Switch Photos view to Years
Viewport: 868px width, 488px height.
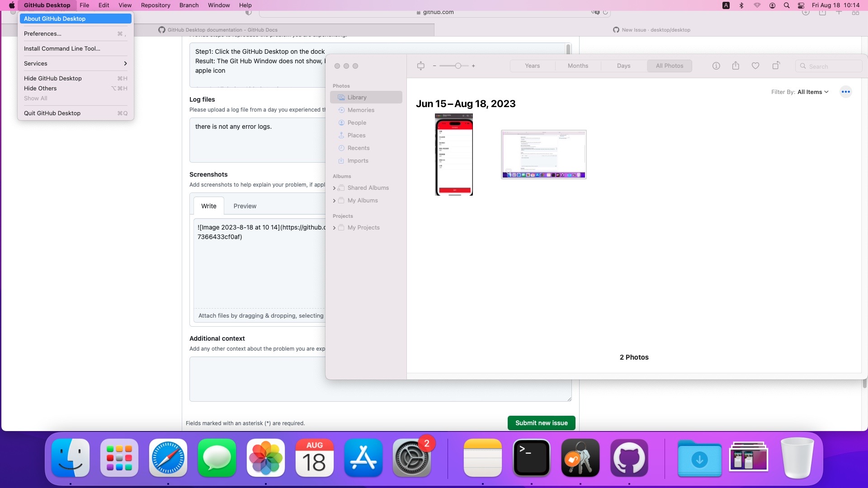pos(532,66)
